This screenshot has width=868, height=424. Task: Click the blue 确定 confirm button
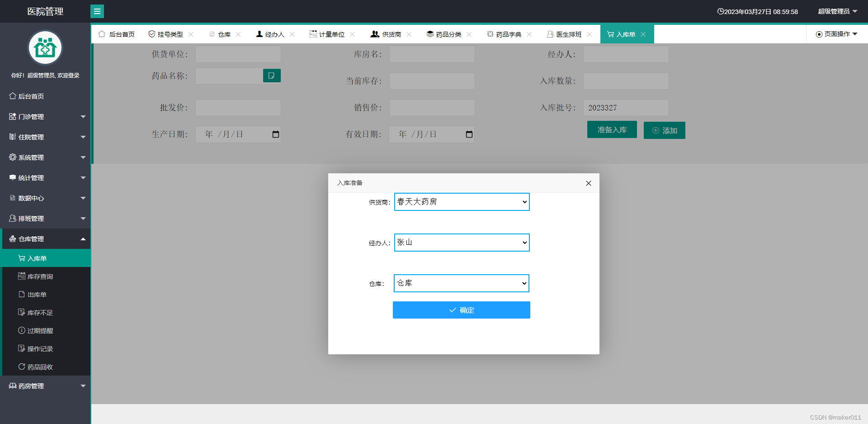click(x=462, y=310)
